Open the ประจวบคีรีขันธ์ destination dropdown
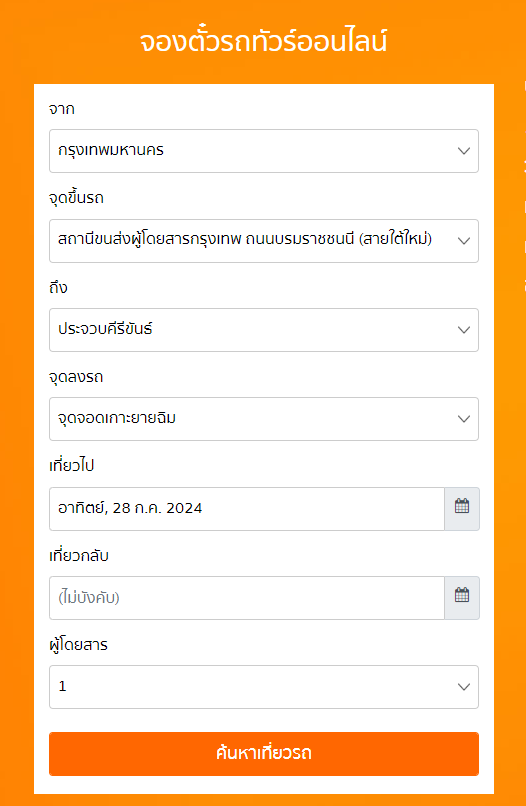The image size is (526, 806). click(x=264, y=329)
